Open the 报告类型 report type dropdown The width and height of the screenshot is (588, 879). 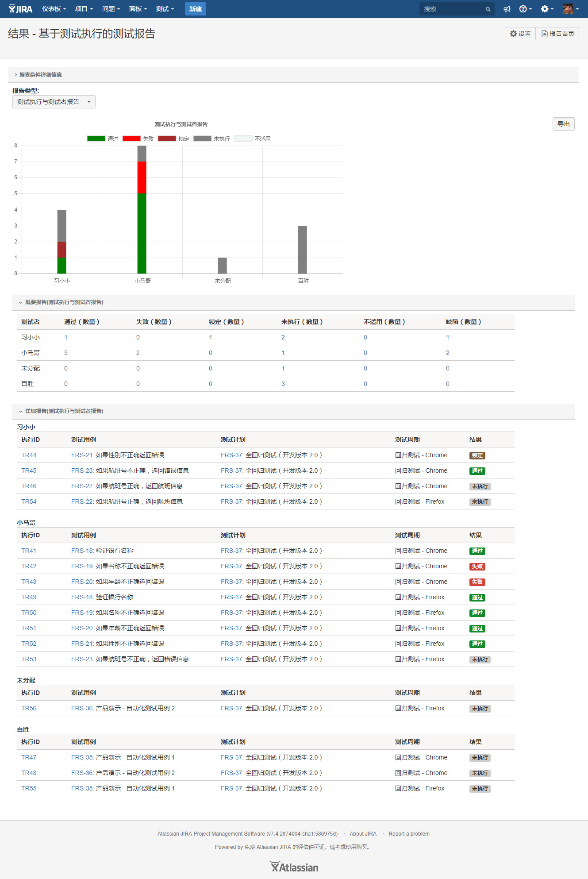pyautogui.click(x=54, y=102)
